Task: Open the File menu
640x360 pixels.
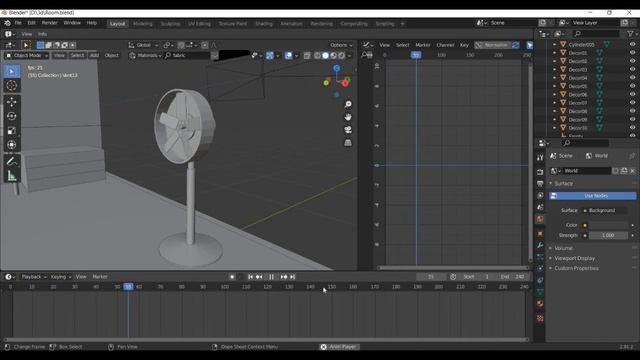Action: point(18,23)
